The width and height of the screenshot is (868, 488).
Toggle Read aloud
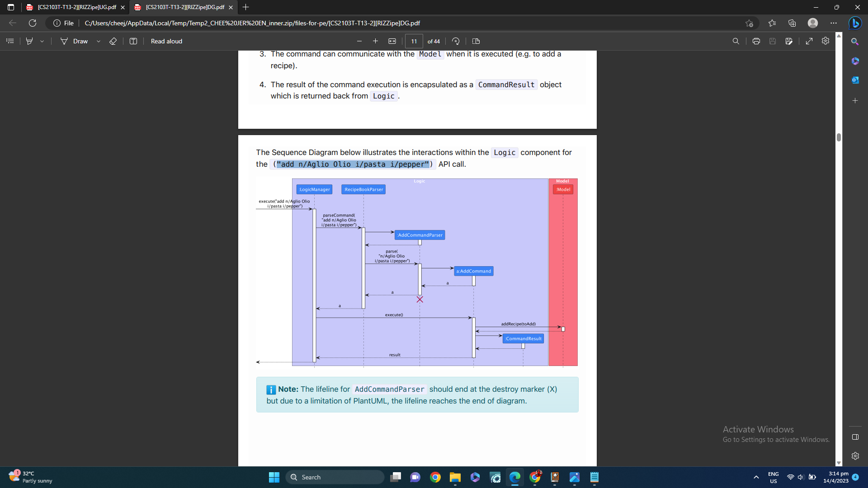(166, 41)
